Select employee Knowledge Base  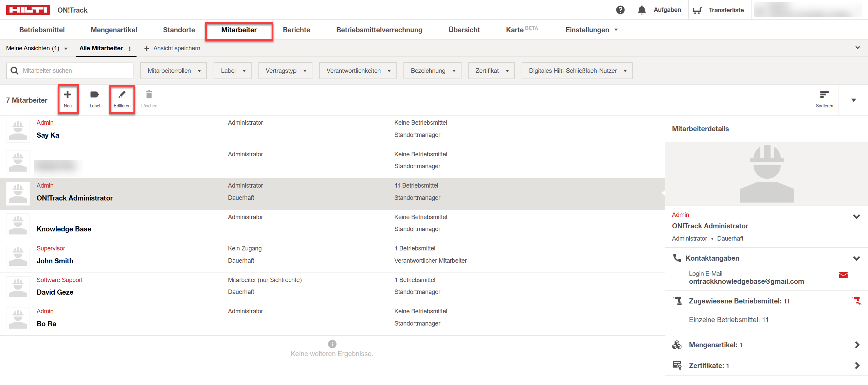click(x=64, y=229)
